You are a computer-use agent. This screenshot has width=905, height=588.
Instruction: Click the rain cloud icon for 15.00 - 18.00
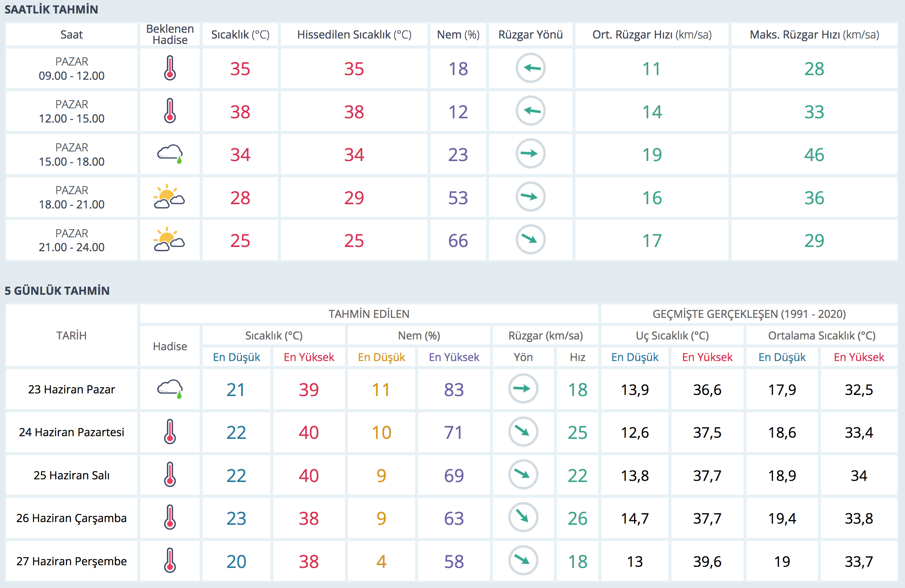pos(170,154)
